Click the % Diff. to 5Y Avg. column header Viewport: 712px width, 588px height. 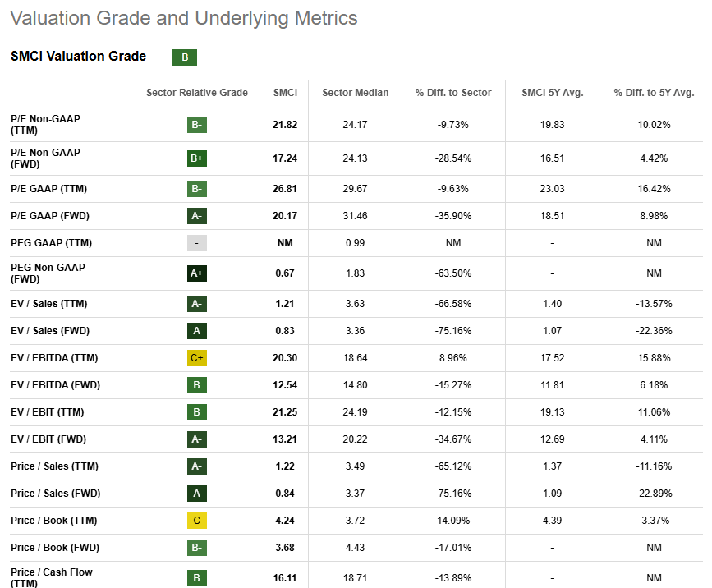(x=654, y=93)
